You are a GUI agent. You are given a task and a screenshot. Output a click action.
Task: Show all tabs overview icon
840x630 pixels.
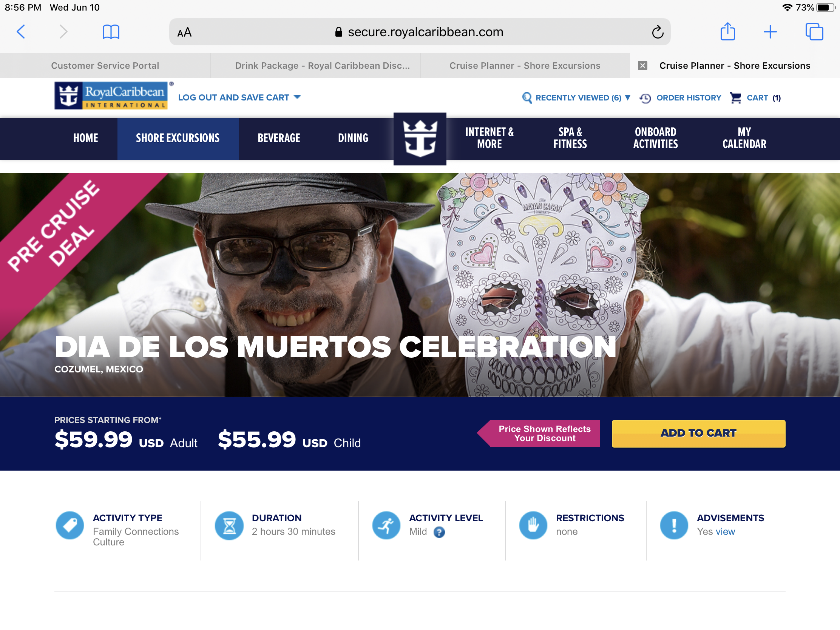click(x=814, y=32)
